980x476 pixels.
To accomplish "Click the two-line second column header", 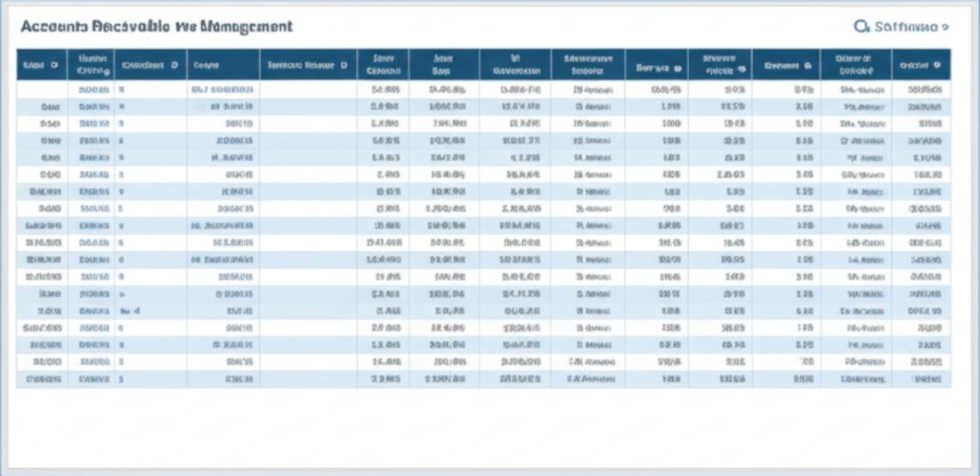I will click(x=91, y=65).
